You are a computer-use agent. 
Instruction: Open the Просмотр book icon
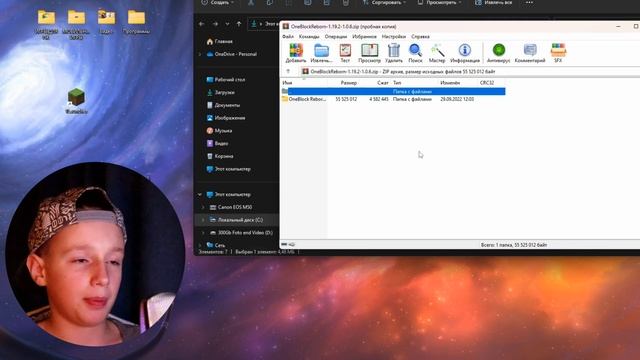369,53
